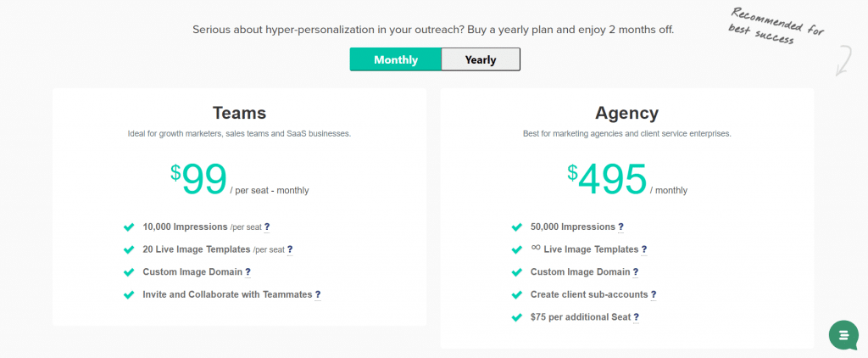Click help icon next to Teams Custom Image Domain
Image resolution: width=868 pixels, height=358 pixels.
click(248, 272)
